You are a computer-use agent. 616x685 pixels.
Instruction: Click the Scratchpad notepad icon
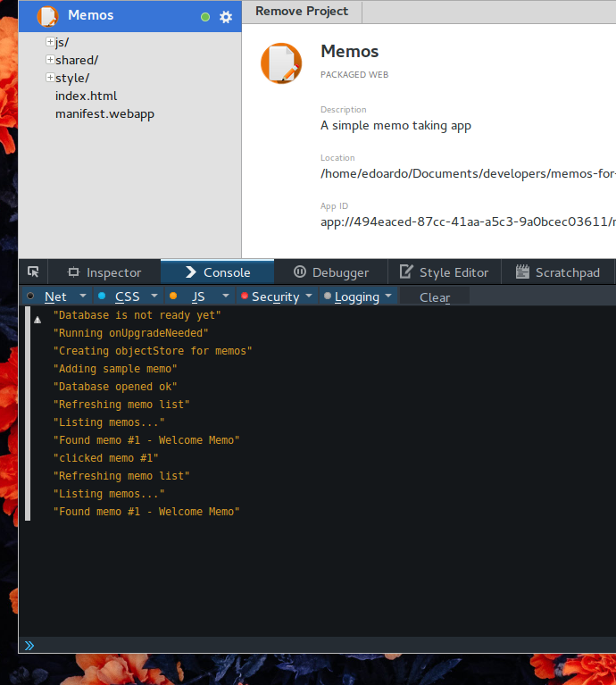(522, 271)
